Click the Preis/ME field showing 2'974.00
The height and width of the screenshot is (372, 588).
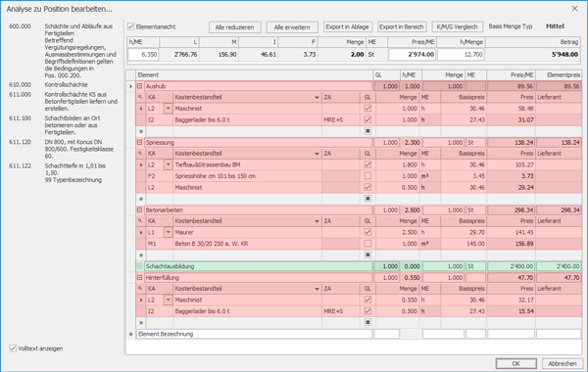[x=413, y=54]
